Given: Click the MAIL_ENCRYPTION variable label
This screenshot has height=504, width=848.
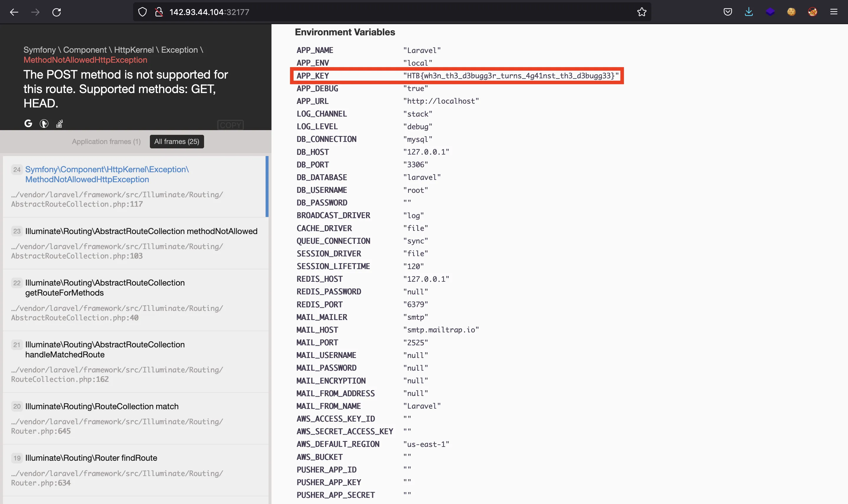Looking at the screenshot, I should pyautogui.click(x=331, y=381).
